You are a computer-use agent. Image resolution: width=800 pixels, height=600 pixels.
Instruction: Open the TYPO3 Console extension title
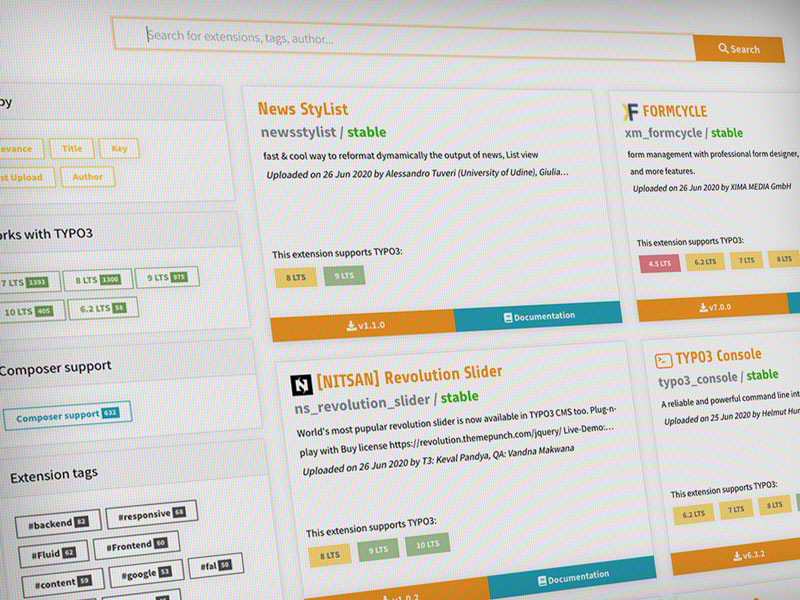tap(718, 356)
